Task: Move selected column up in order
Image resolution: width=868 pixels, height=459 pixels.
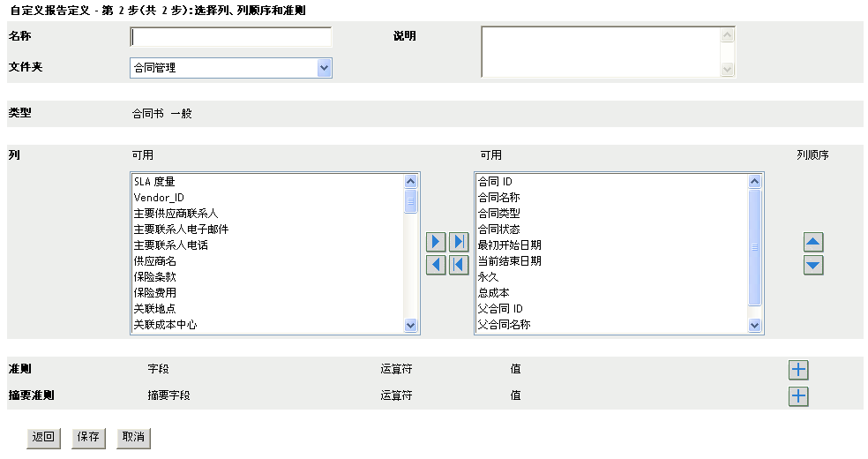Action: point(813,242)
